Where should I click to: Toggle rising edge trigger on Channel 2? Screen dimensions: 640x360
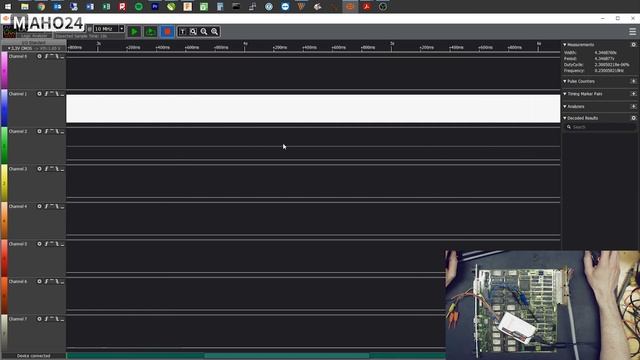47,131
